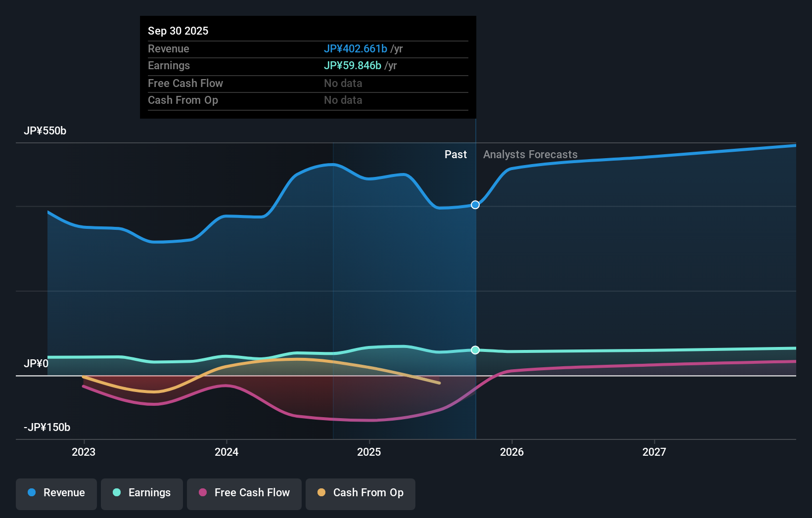The image size is (812, 518).
Task: Click the teal Earnings marker on the chart
Action: coord(475,350)
